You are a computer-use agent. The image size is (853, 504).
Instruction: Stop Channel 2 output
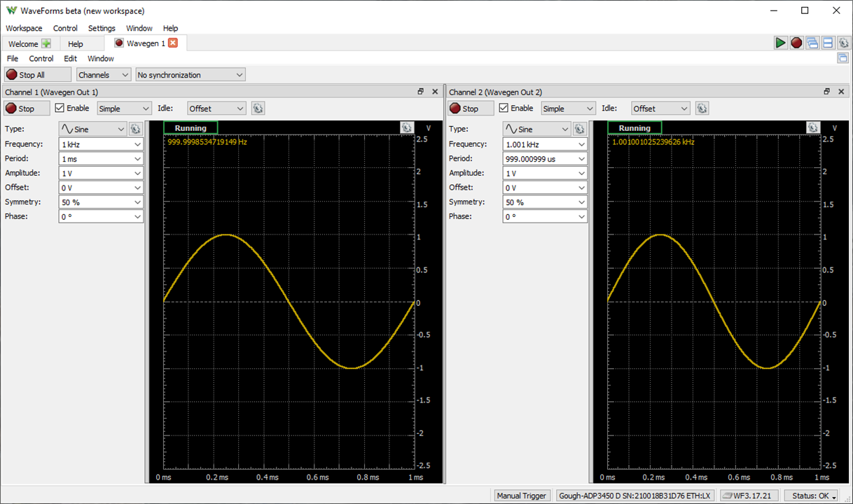pos(471,108)
